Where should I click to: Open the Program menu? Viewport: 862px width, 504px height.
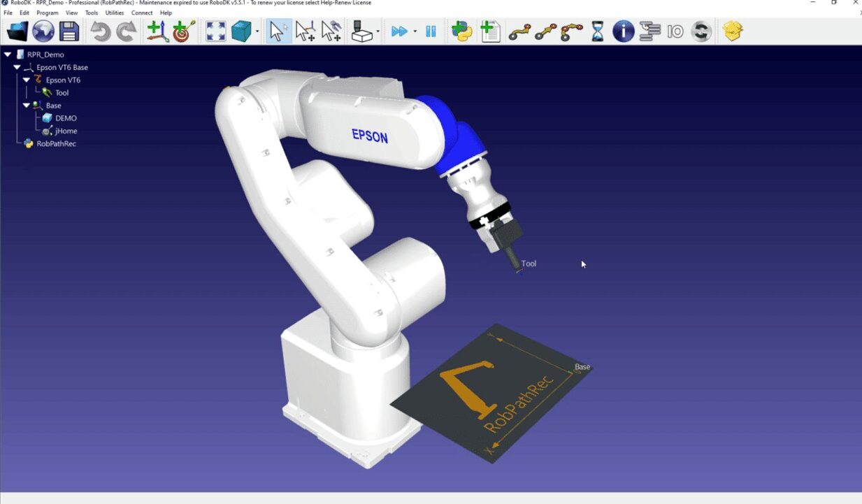click(x=48, y=13)
